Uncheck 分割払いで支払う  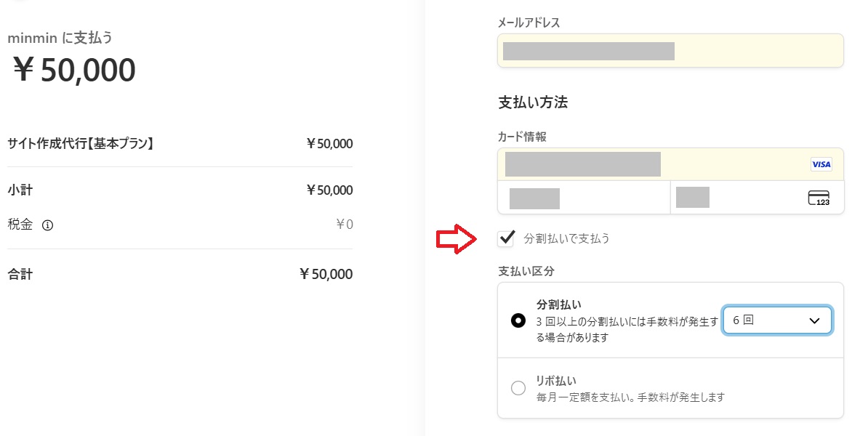pos(505,238)
